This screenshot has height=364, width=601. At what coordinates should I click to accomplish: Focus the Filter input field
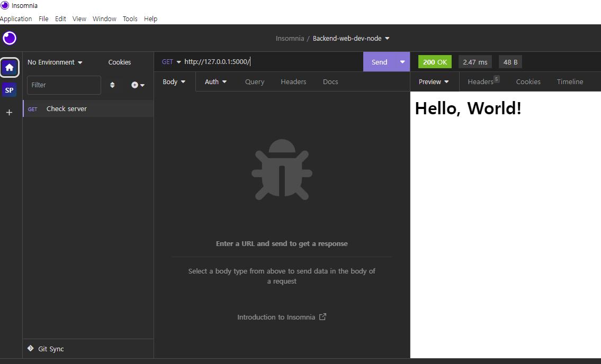(64, 85)
